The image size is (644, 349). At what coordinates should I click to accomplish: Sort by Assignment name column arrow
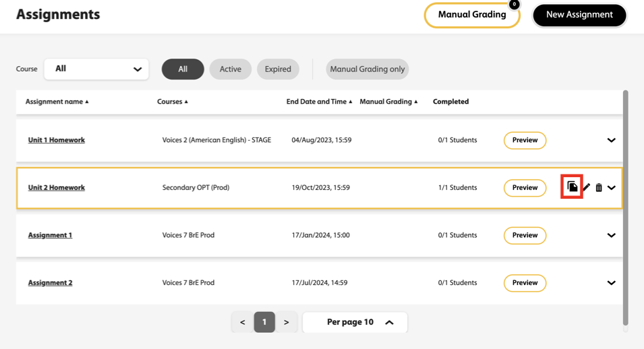click(87, 102)
